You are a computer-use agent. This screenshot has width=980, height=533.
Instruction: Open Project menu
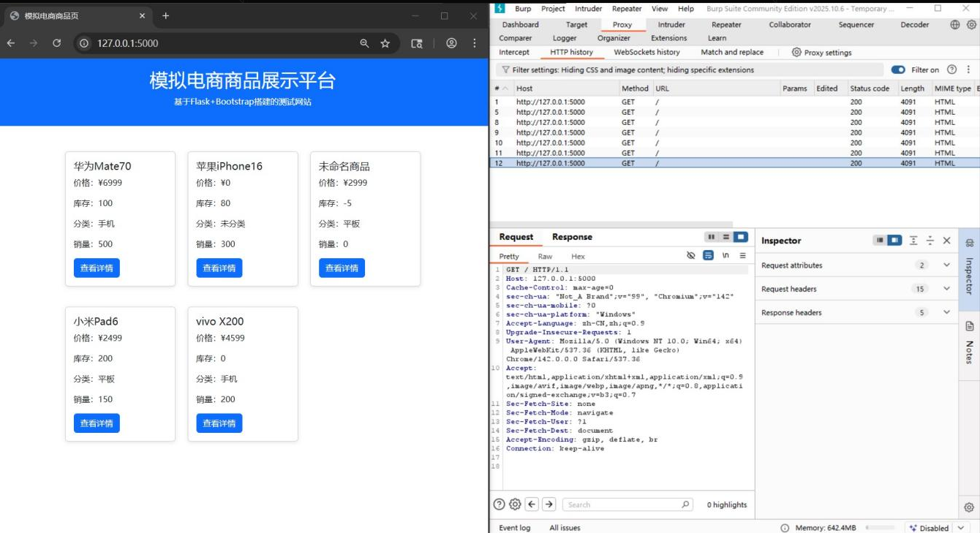tap(553, 9)
